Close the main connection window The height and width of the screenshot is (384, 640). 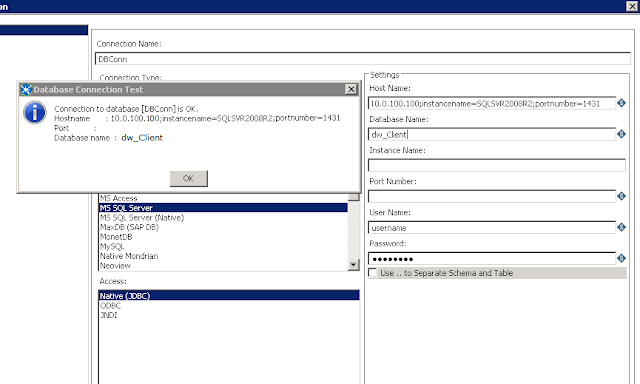pyautogui.click(x=631, y=6)
